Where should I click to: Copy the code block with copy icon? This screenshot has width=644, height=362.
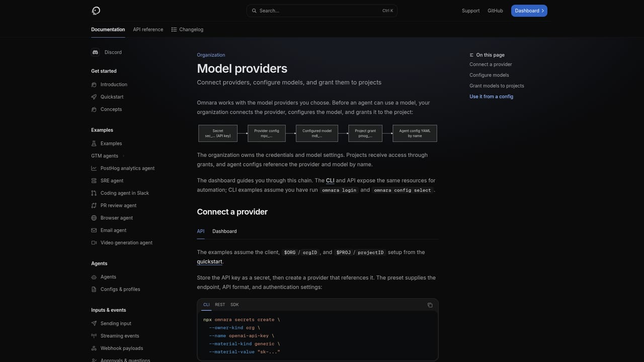click(x=430, y=305)
